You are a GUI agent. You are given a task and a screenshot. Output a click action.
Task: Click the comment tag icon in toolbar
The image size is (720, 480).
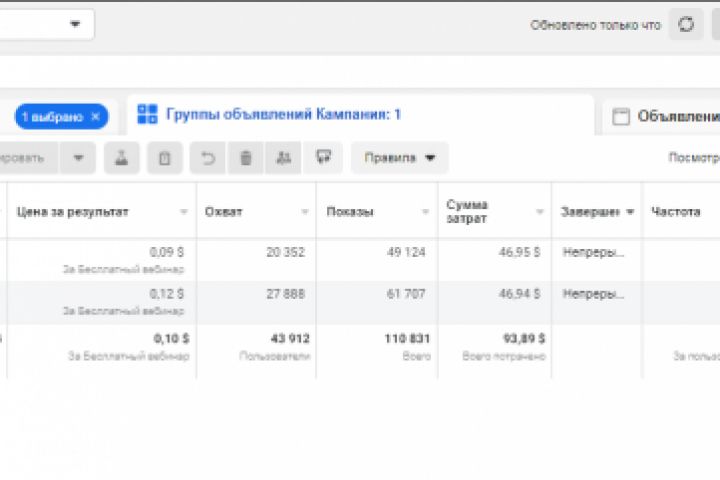pos(324,158)
